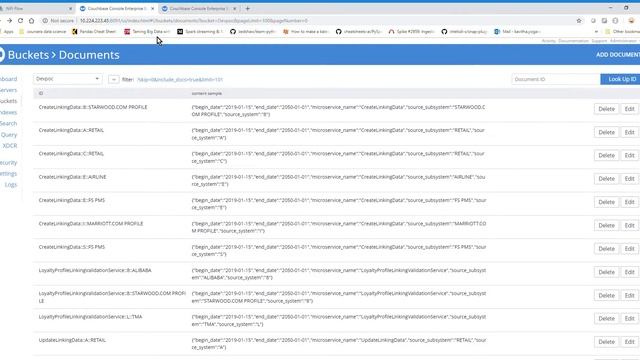Open the Administrator menu

[x=624, y=41]
